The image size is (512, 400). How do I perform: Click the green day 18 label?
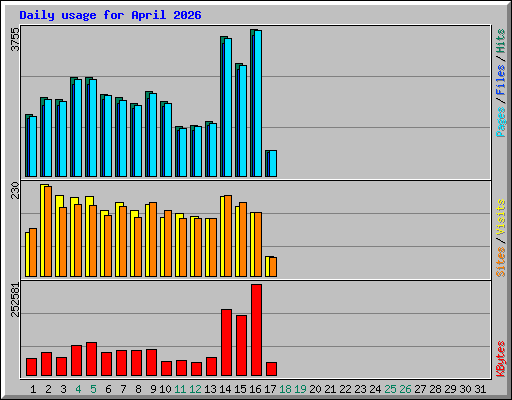pos(285,389)
